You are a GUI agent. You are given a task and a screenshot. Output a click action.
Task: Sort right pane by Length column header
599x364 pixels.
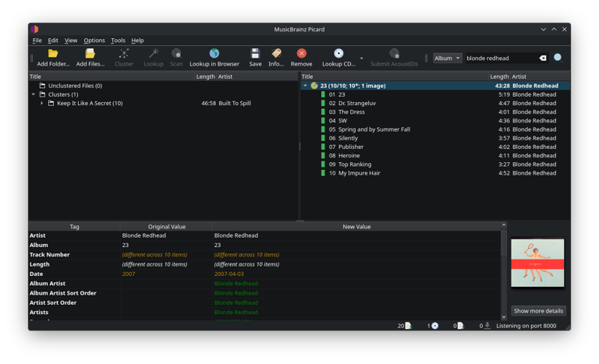(x=499, y=76)
